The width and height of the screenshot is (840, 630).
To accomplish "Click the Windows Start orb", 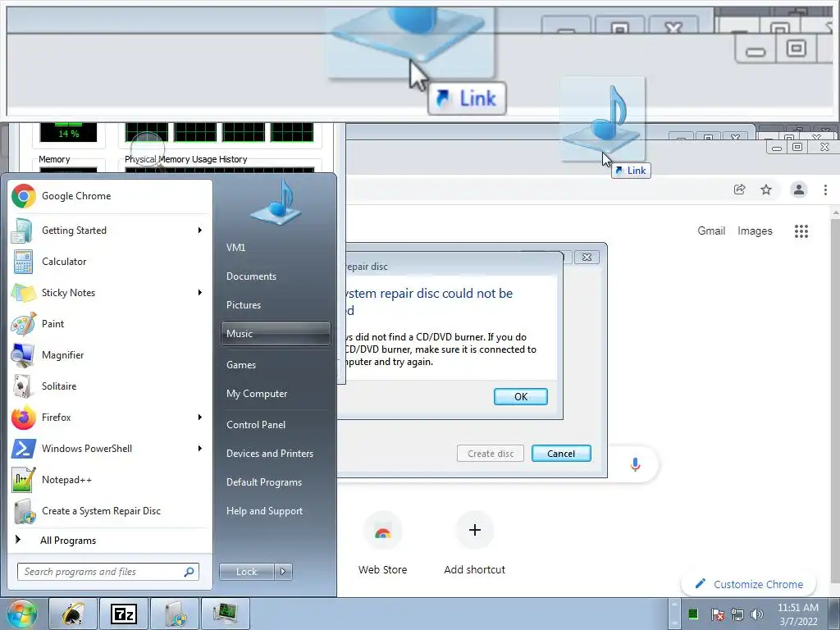I will coord(22,614).
